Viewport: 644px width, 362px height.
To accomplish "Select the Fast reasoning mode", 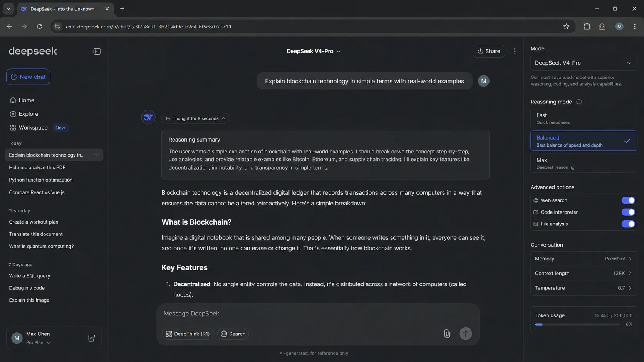I will click(584, 118).
